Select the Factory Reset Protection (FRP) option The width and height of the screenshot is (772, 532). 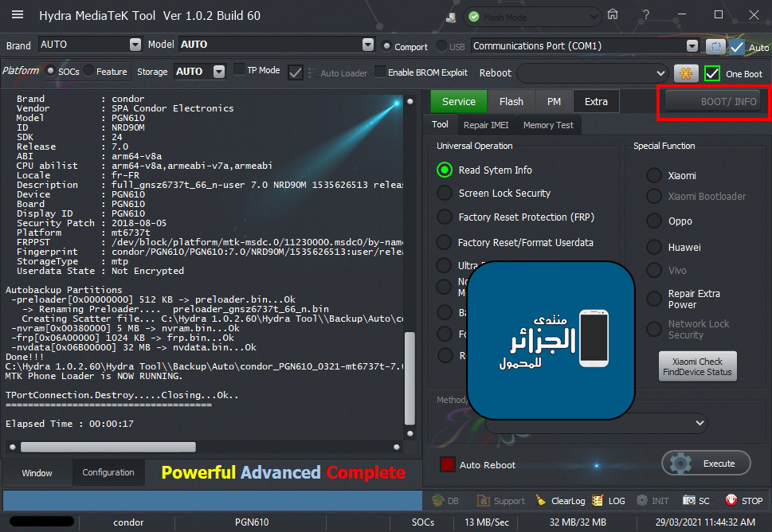(x=444, y=217)
